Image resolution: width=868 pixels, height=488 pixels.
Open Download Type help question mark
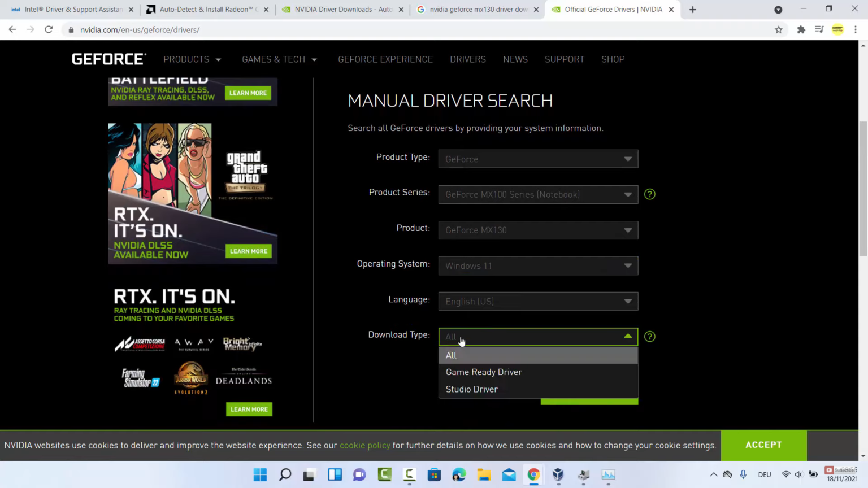[x=650, y=337]
